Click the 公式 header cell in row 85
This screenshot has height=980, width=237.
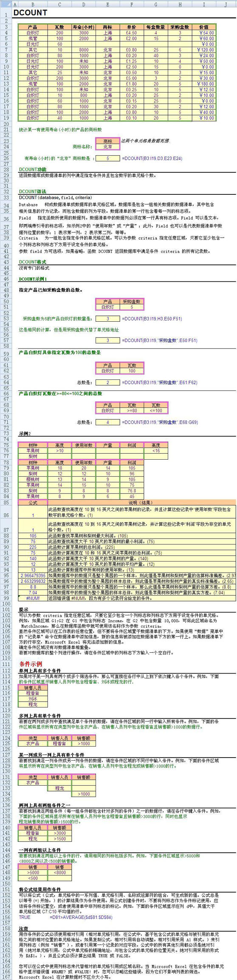pyautogui.click(x=33, y=503)
